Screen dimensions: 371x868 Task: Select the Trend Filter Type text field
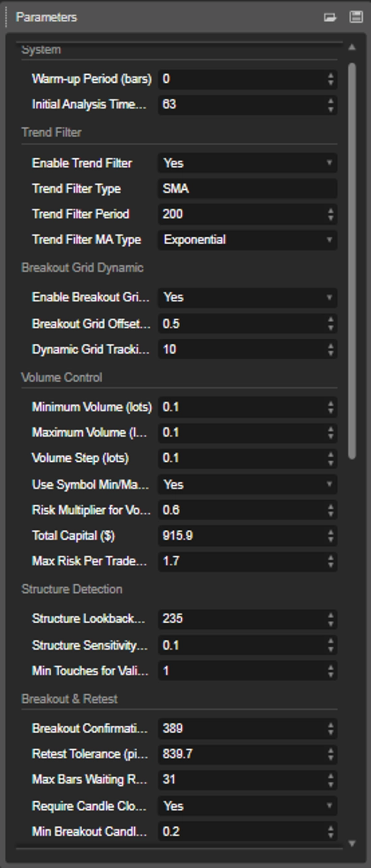(247, 189)
